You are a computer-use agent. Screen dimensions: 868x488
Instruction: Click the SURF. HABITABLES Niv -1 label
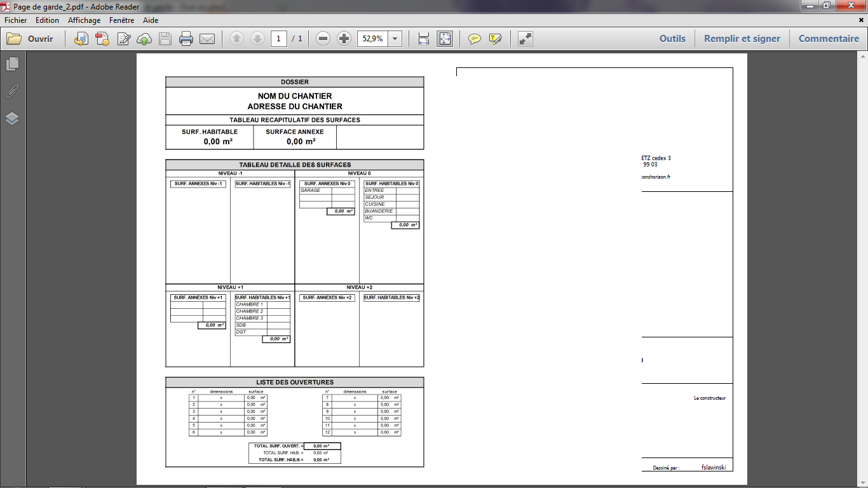pyautogui.click(x=262, y=184)
